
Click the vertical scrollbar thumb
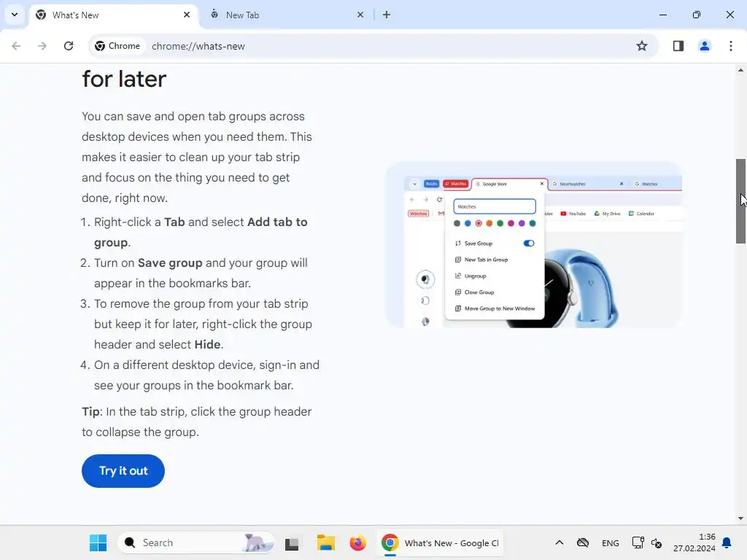point(740,201)
